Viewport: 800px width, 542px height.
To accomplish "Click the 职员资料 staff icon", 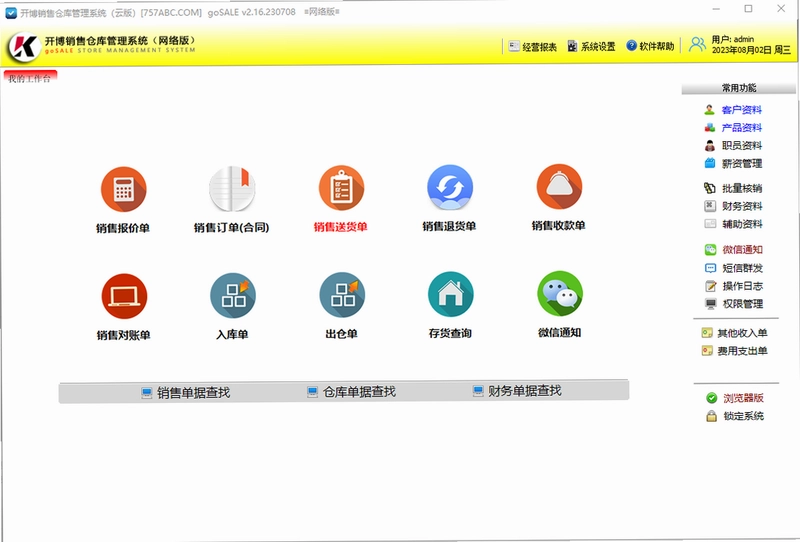I will [x=709, y=145].
